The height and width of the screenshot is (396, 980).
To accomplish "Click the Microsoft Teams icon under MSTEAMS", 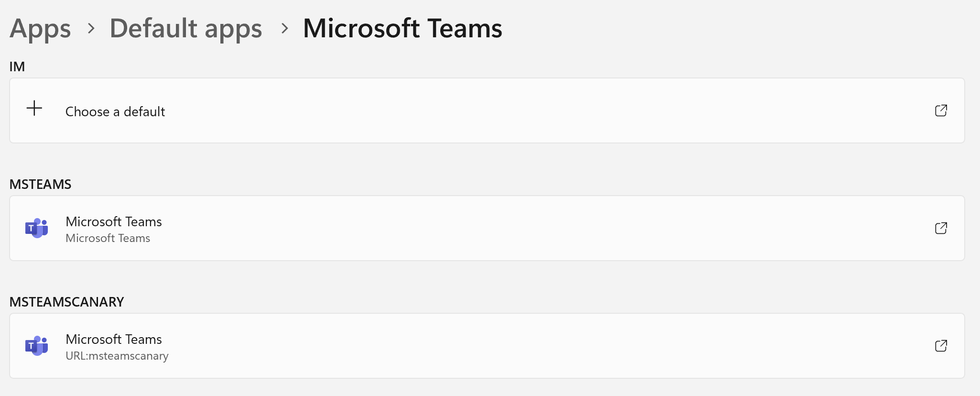I will tap(36, 228).
